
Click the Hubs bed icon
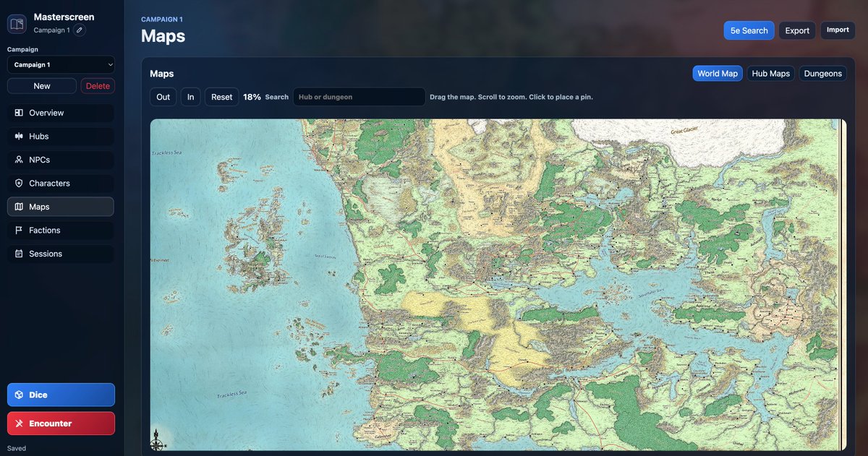click(19, 137)
